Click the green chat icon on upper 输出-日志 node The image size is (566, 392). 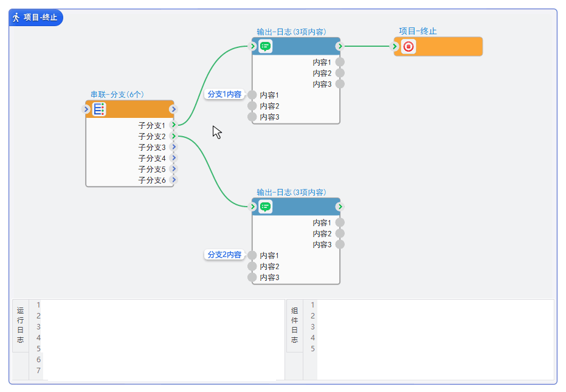265,46
